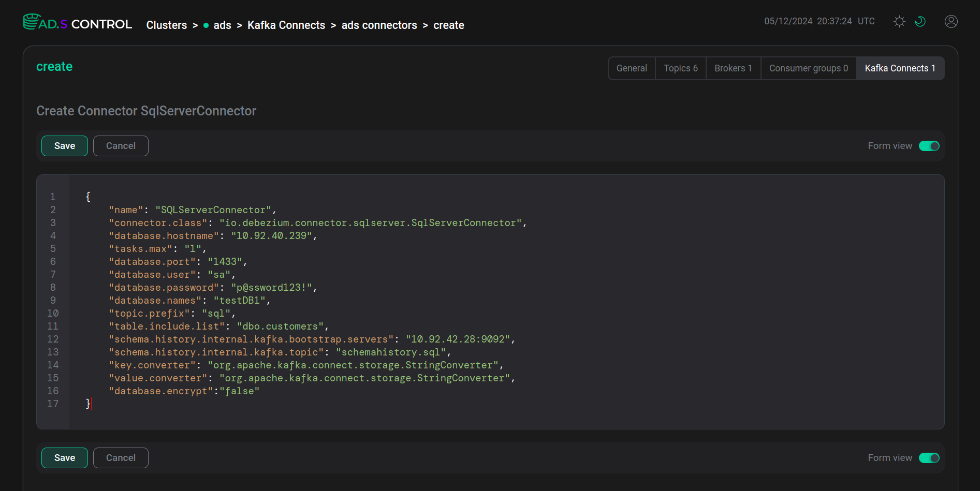Click the "table.include.list" line
The width and height of the screenshot is (980, 491).
point(218,326)
